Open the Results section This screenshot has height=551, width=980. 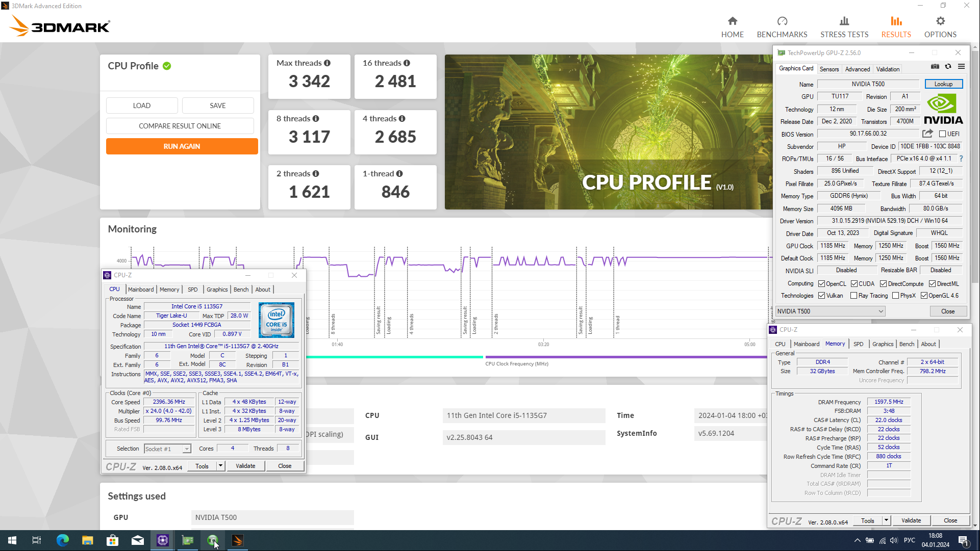point(896,28)
